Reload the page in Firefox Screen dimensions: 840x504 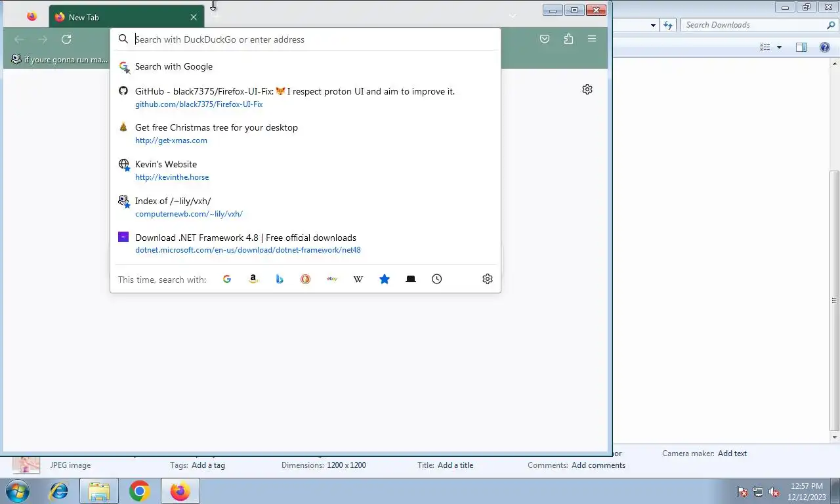(x=66, y=39)
